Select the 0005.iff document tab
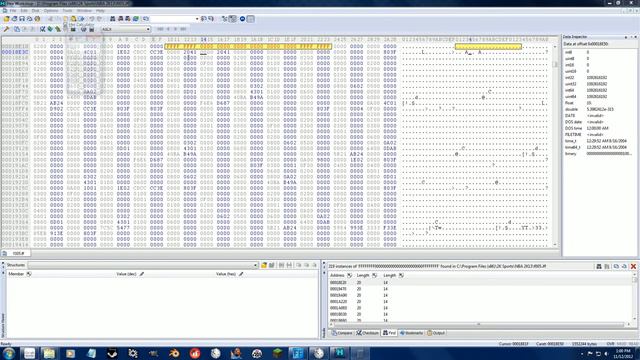The height and width of the screenshot is (360, 640). point(15,253)
